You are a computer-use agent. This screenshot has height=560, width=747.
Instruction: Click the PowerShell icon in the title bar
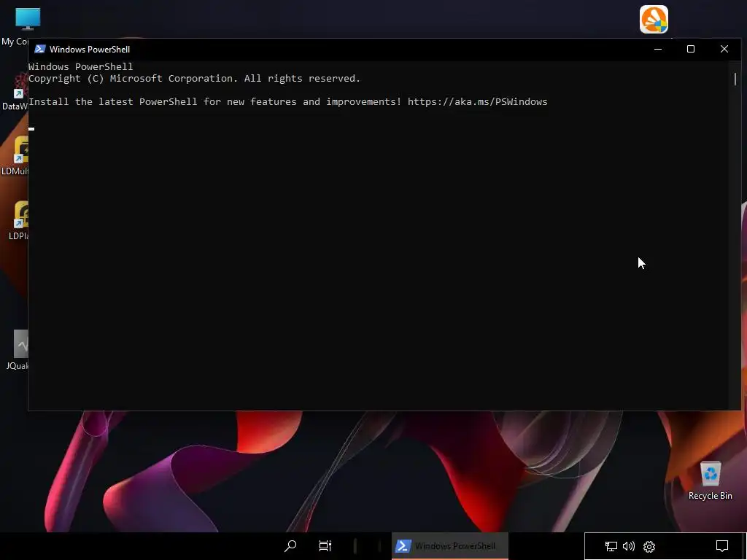click(40, 49)
